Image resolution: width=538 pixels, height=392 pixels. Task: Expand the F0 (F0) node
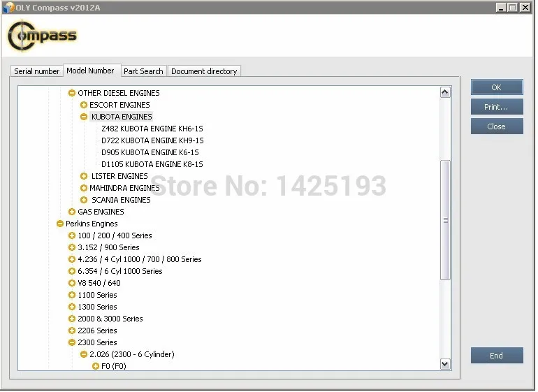point(96,367)
